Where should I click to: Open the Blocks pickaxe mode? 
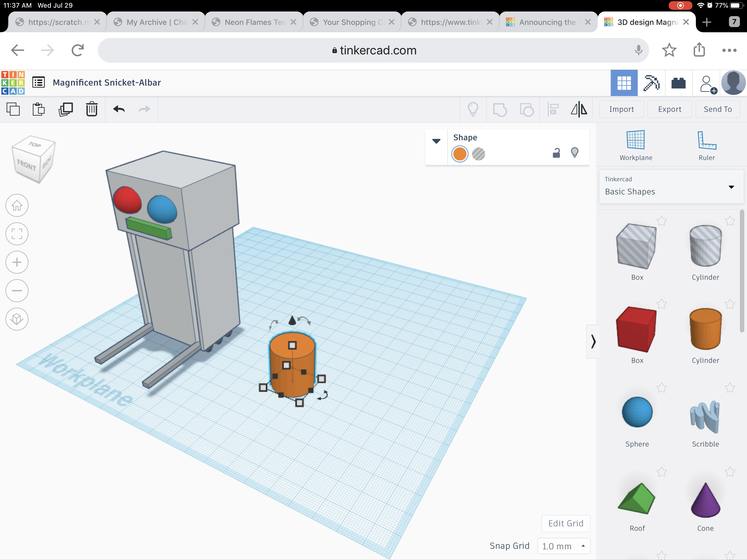(x=651, y=83)
